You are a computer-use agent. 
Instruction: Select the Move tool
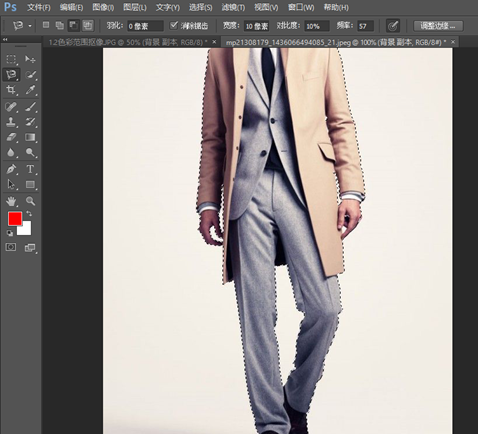pos(30,59)
